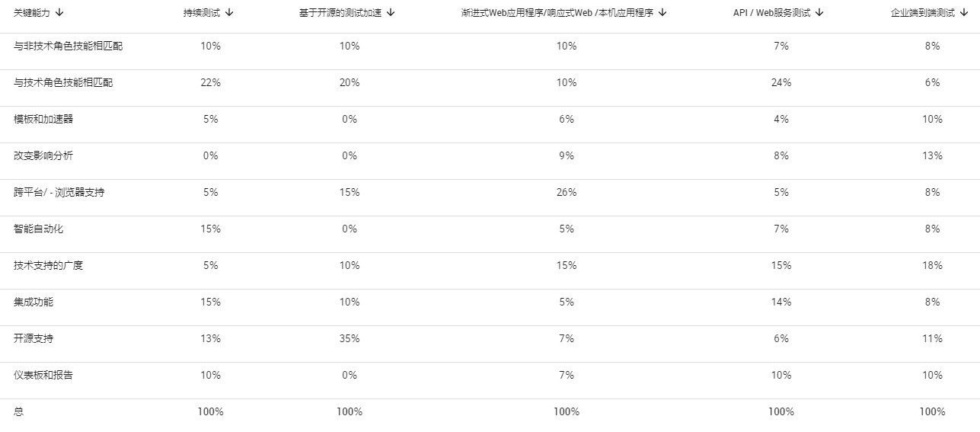Click the 改变影响分析 row label
Screen dimensions: 980x432
coord(43,155)
